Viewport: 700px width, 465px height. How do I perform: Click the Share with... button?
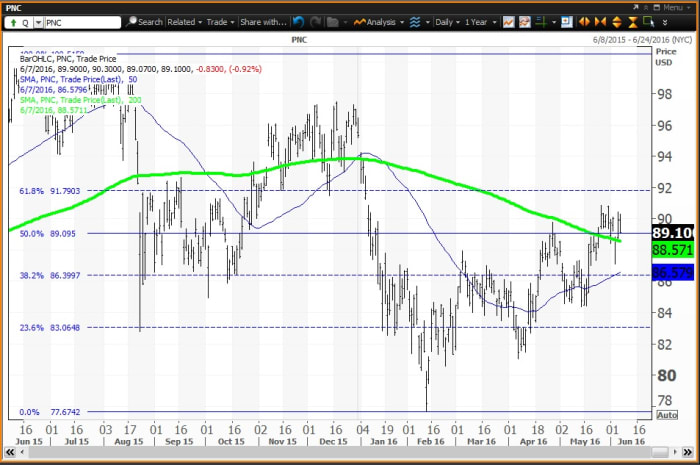[x=263, y=21]
